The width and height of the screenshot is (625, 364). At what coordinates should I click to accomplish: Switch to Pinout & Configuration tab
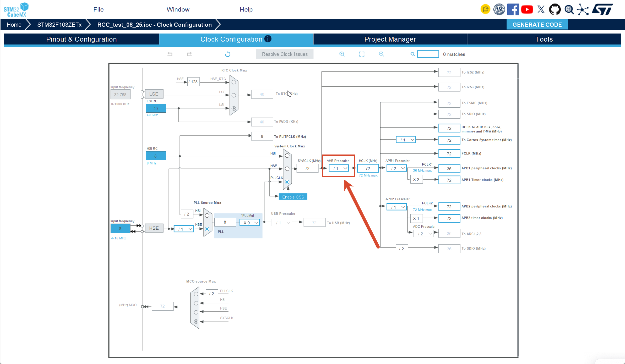click(81, 39)
